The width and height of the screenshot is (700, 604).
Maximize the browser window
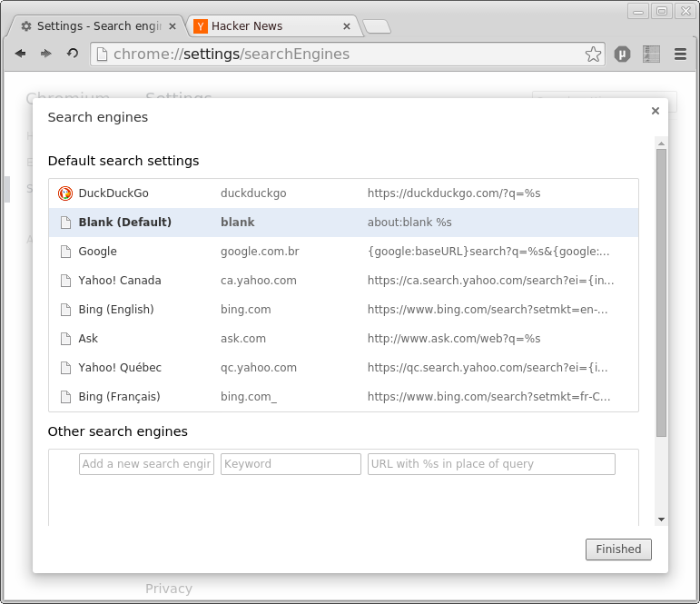click(x=662, y=11)
